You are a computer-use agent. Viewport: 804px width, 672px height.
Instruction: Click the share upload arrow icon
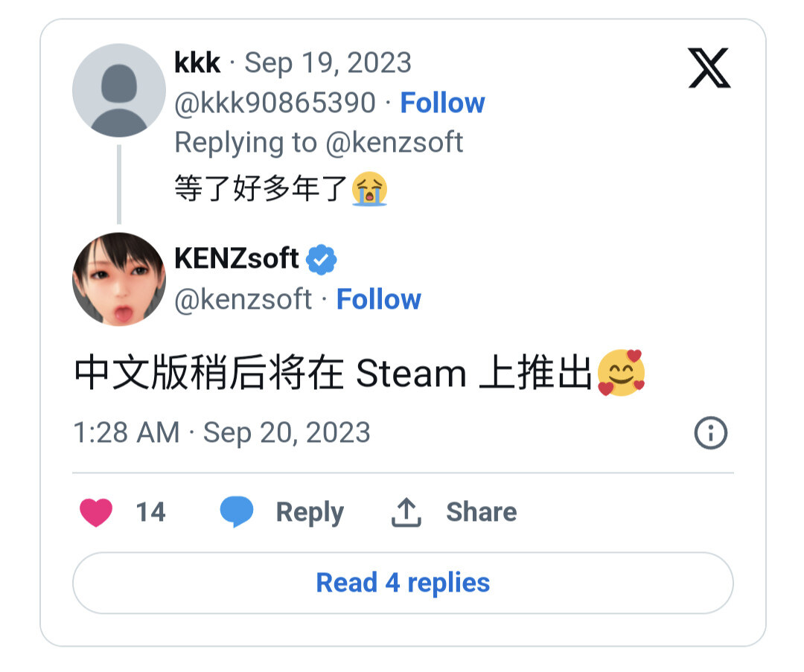[x=406, y=512]
